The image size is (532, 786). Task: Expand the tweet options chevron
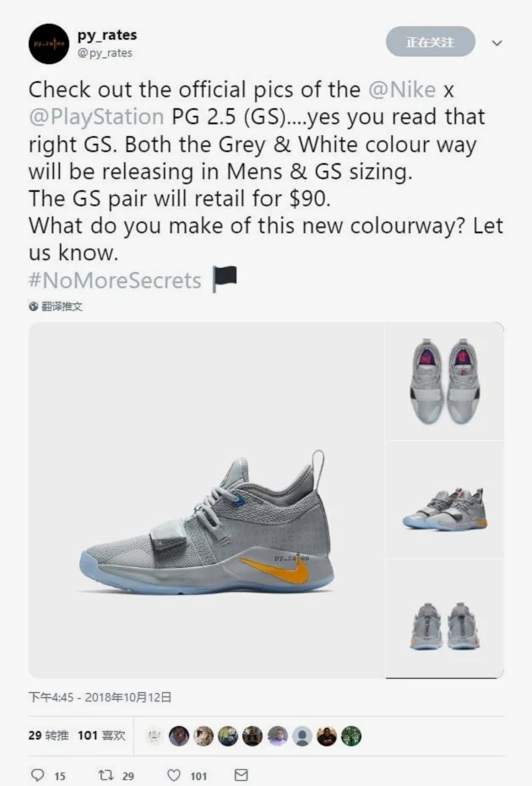(497, 43)
